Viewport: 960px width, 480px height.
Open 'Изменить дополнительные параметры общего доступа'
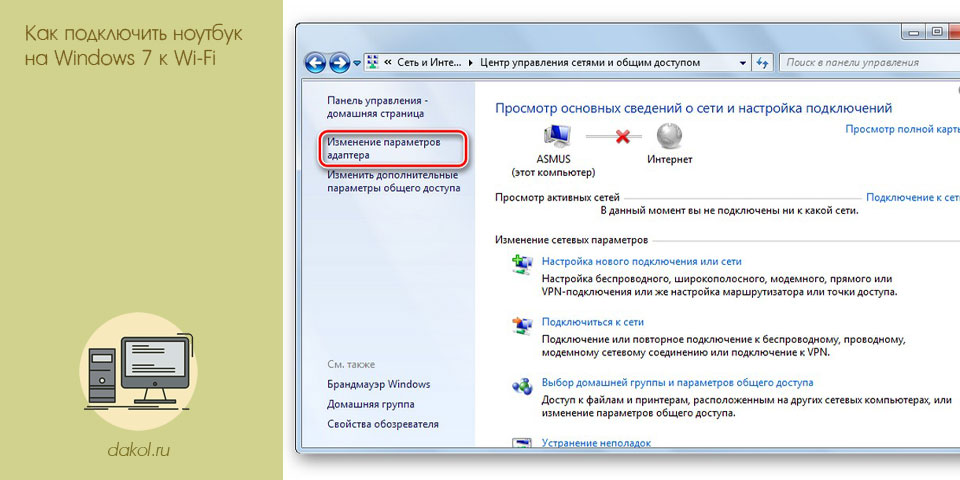click(394, 182)
